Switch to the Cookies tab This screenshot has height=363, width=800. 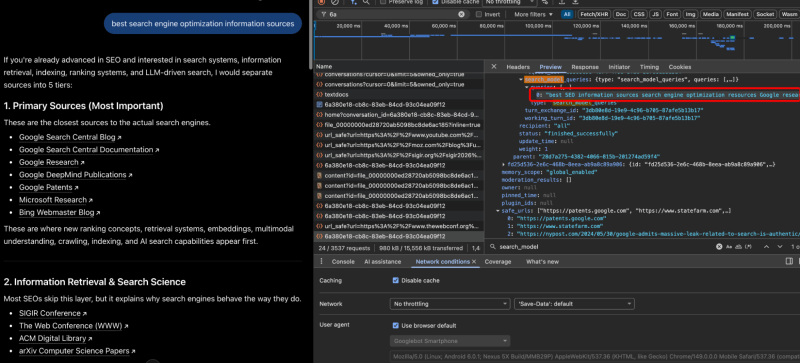[x=680, y=67]
